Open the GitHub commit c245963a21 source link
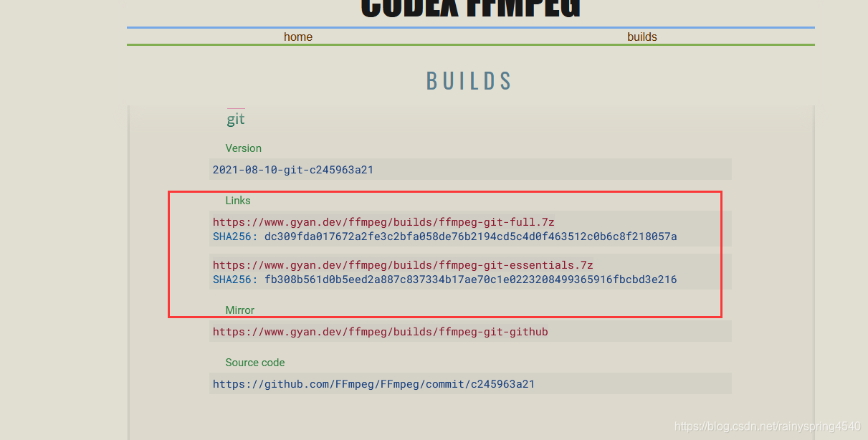This screenshot has width=868, height=440. [x=373, y=384]
